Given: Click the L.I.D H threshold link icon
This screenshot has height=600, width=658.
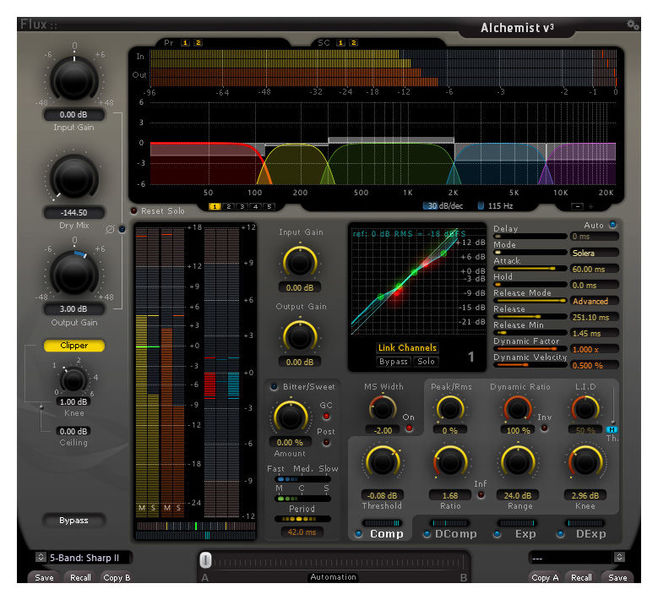Looking at the screenshot, I should 612,429.
